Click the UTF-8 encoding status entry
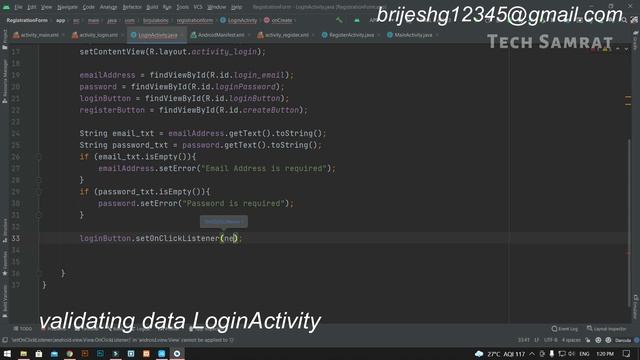640x360 pixels. click(x=550, y=340)
